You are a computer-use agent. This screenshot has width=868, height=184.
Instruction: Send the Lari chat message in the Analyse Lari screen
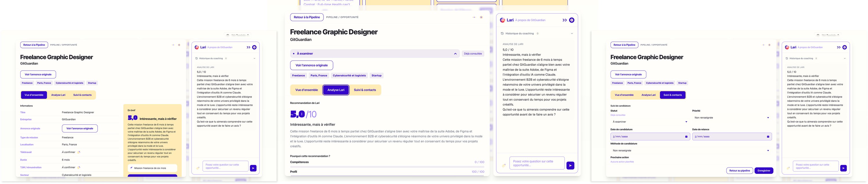pyautogui.click(x=570, y=165)
